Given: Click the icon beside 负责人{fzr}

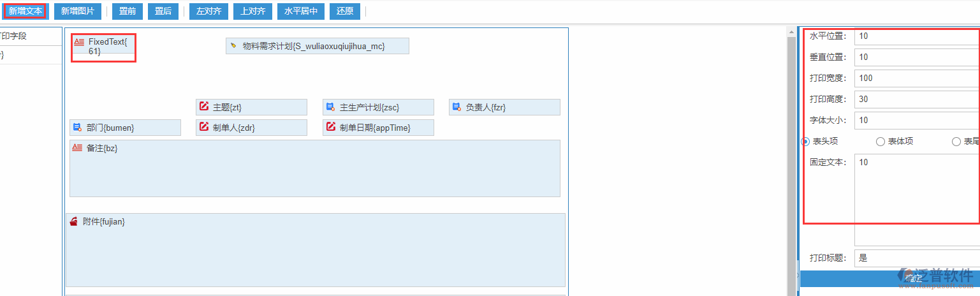Looking at the screenshot, I should coord(457,107).
